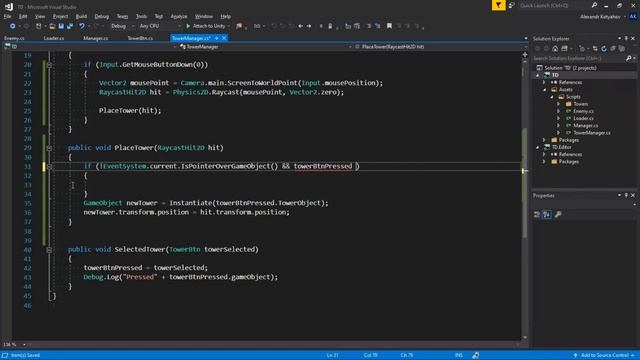
Task: Click the Attach to Unity button
Action: (207, 26)
